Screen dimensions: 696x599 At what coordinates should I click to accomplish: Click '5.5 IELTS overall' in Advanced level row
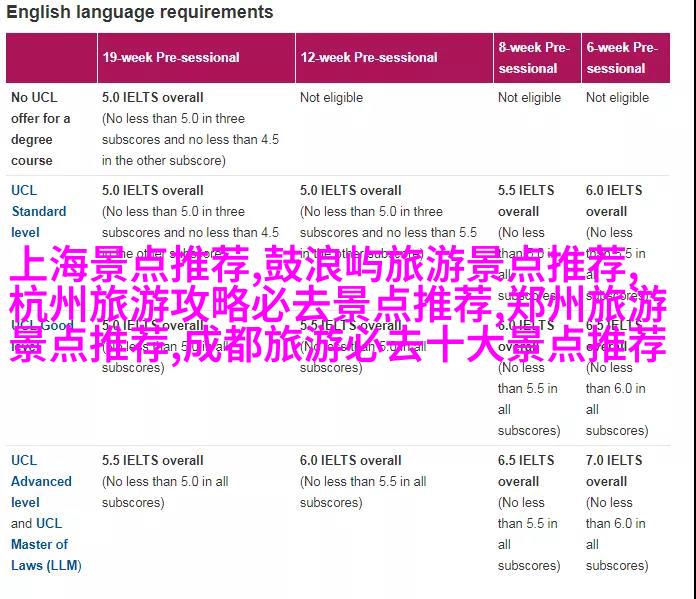(x=153, y=460)
